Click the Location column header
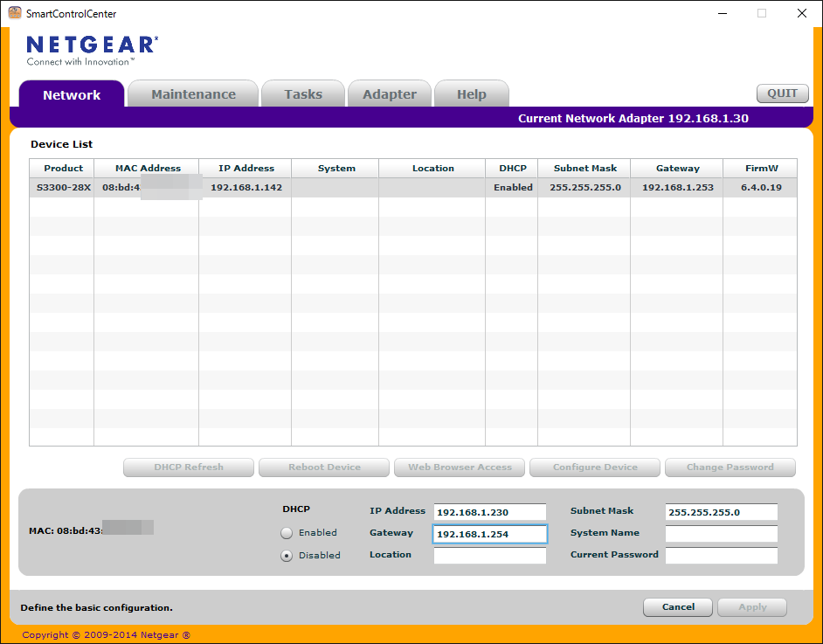This screenshot has height=644, width=823. pyautogui.click(x=433, y=169)
